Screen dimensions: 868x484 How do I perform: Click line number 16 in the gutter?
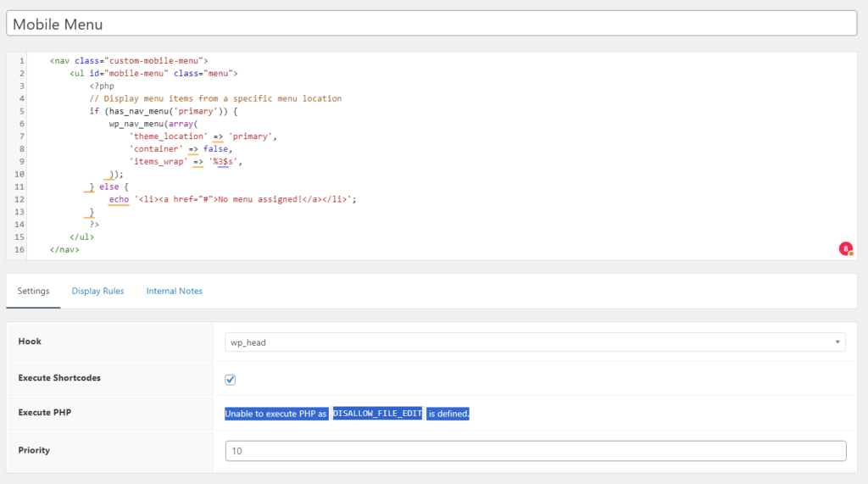(x=19, y=250)
